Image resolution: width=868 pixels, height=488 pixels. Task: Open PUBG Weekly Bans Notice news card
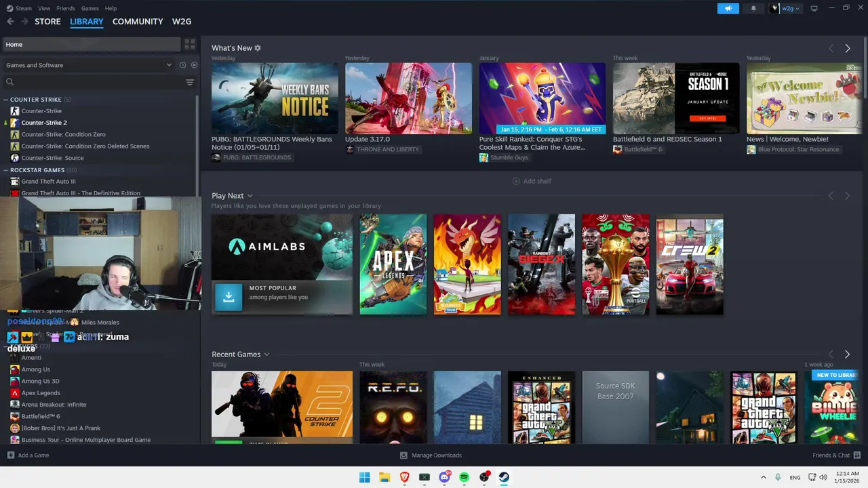coord(275,98)
